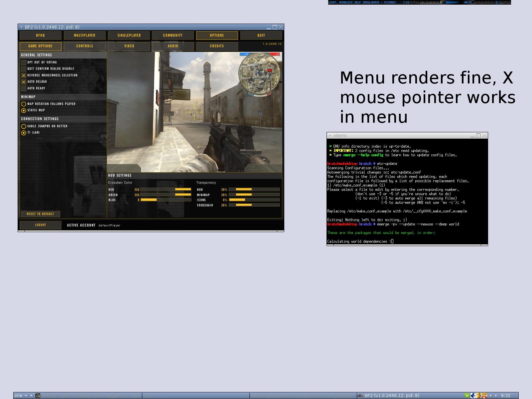Open the Video settings sub-tab
The image size is (532, 399).
[x=129, y=46]
